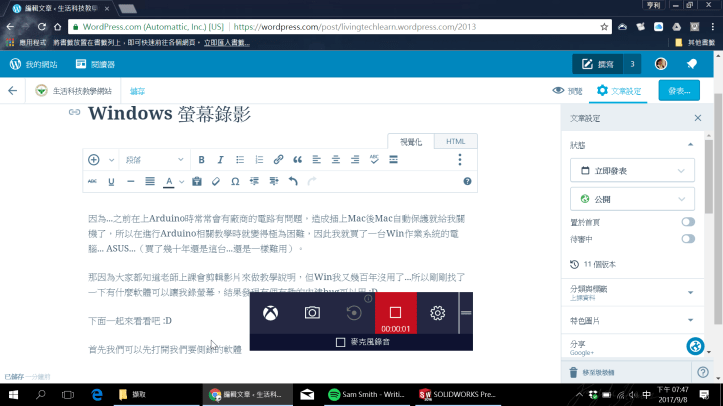Take a screenshot with the Game Bar camera
Screen dimensions: 723x406
pos(312,313)
